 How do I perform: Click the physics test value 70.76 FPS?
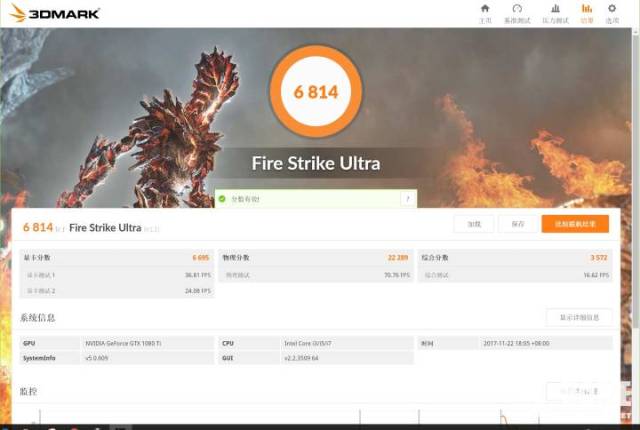click(x=397, y=275)
